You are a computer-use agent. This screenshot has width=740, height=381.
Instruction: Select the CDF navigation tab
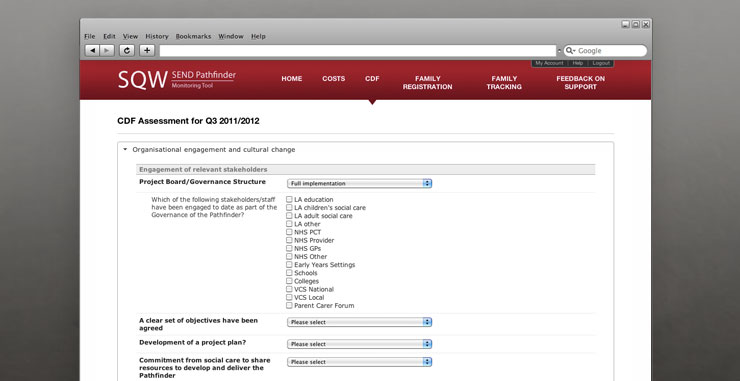372,79
